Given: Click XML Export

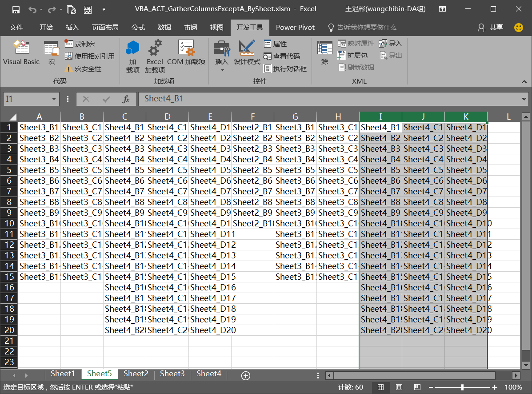Looking at the screenshot, I should (391, 55).
